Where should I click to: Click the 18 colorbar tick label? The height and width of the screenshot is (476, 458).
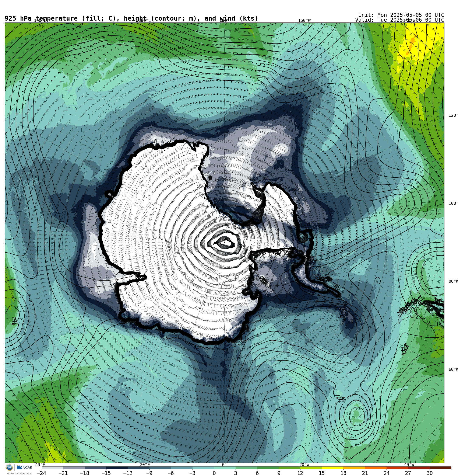click(343, 473)
